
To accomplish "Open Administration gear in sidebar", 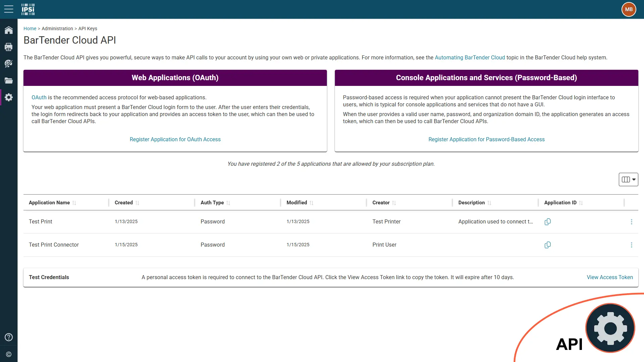I will pos(9,97).
